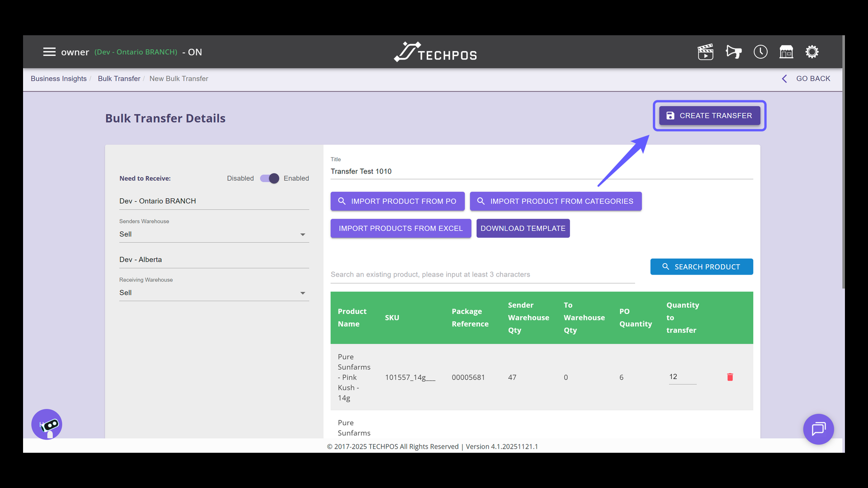The height and width of the screenshot is (488, 868).
Task: Go to Business Insights breadcrumb
Action: click(59, 79)
